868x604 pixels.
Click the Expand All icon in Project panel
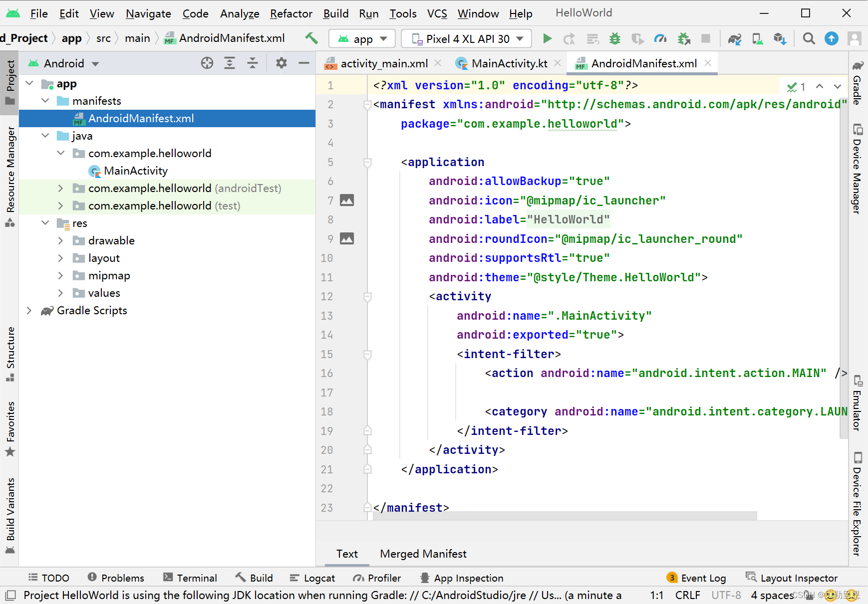[x=230, y=63]
